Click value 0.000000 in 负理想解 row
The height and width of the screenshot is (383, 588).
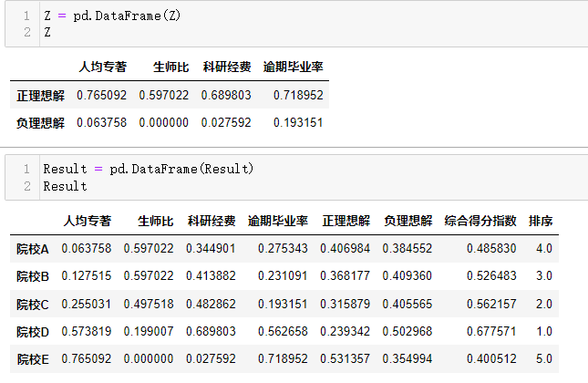pyautogui.click(x=164, y=123)
